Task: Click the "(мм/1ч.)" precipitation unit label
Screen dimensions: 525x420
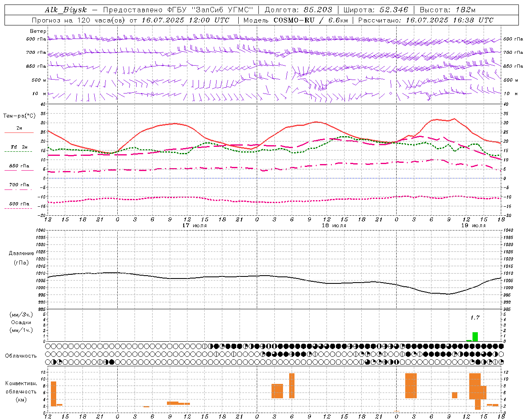Action: (x=21, y=330)
